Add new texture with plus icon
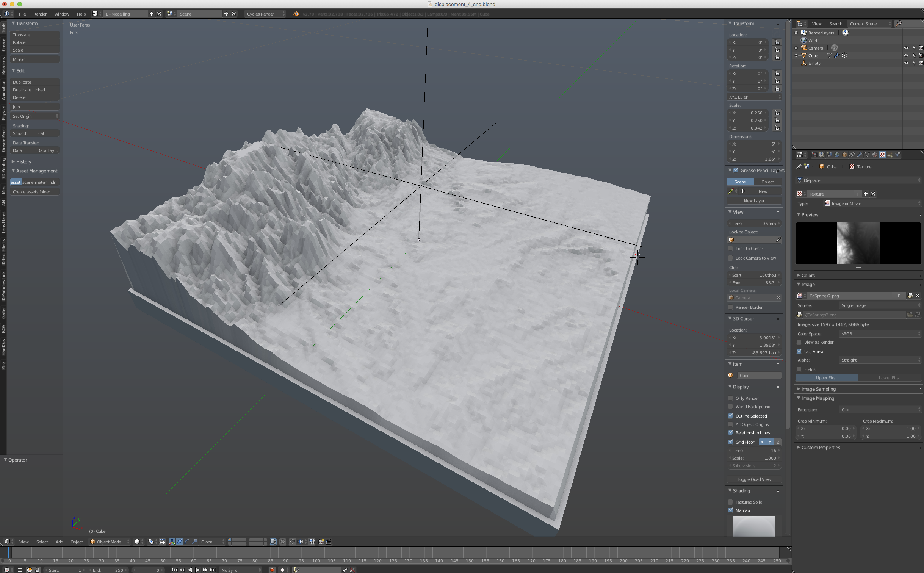 tap(866, 194)
